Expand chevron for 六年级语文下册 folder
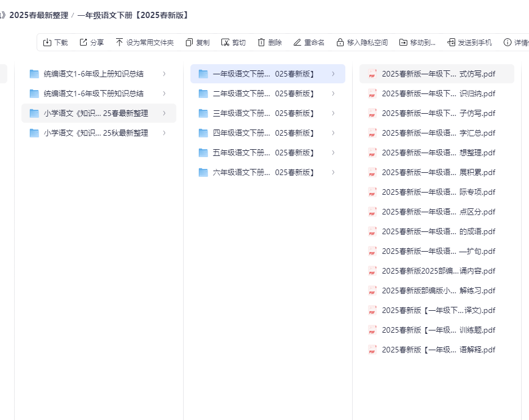The image size is (529, 420). point(333,172)
